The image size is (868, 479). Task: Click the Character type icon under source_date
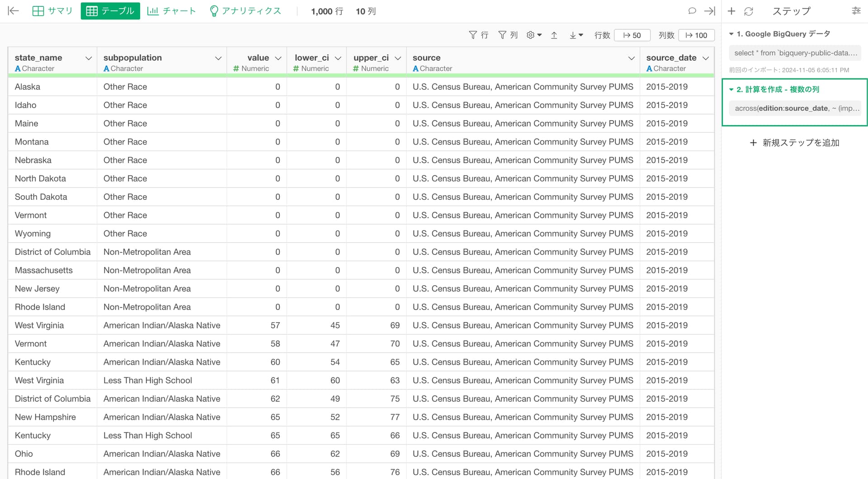click(649, 69)
